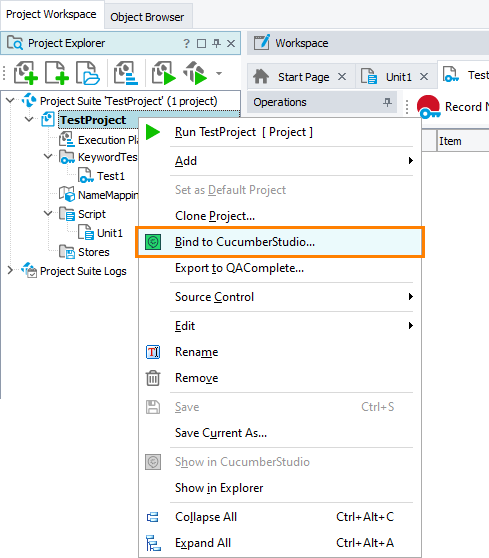
Task: Click the Script folder icon in tree
Action: click(x=67, y=214)
